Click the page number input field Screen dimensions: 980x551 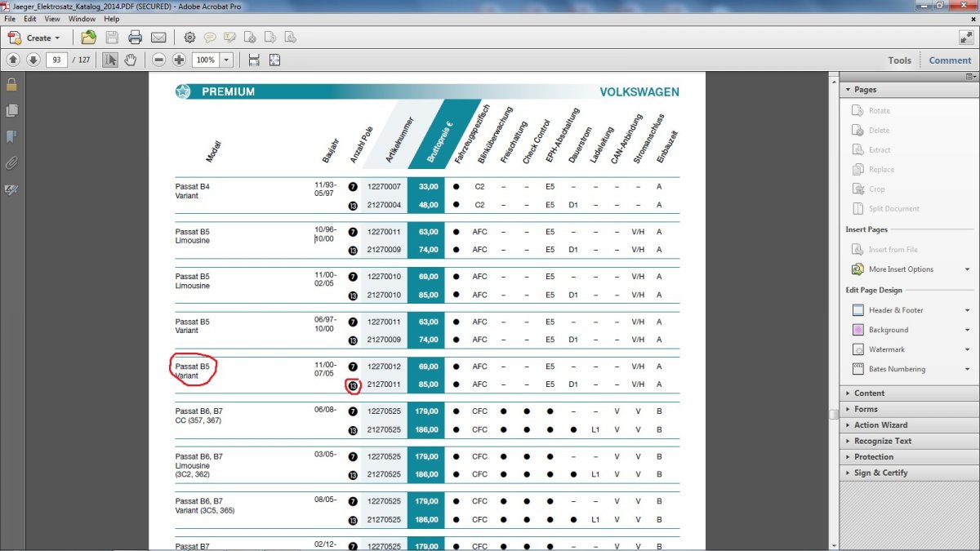click(x=56, y=60)
